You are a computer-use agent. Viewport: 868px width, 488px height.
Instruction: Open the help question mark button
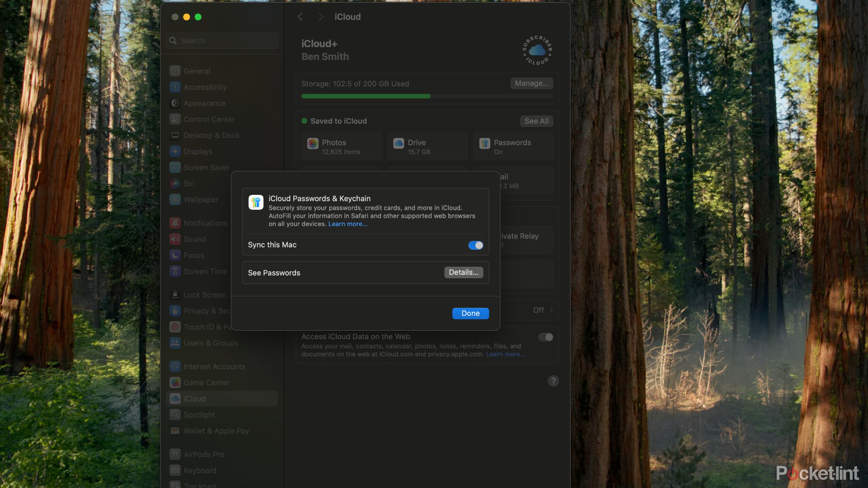553,381
